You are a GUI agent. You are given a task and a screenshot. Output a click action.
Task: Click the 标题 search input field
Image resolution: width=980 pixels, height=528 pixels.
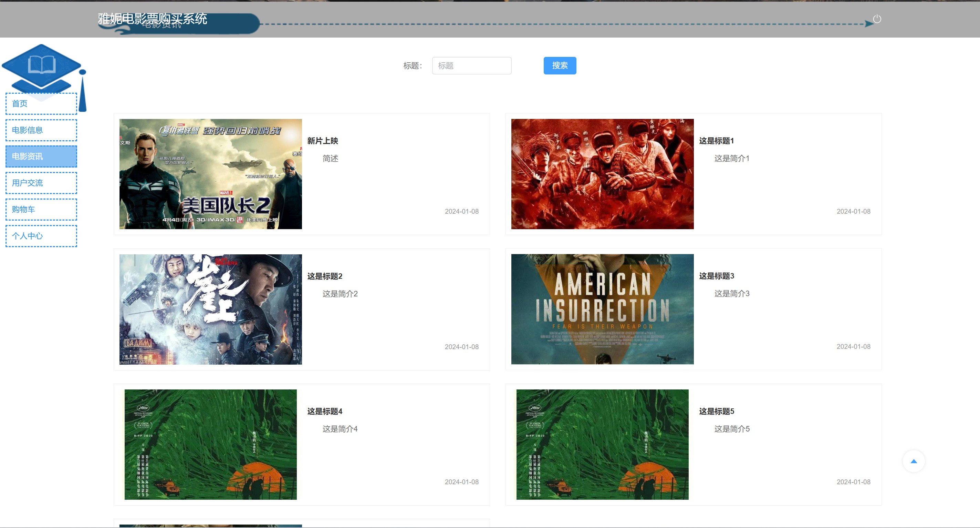(x=471, y=66)
